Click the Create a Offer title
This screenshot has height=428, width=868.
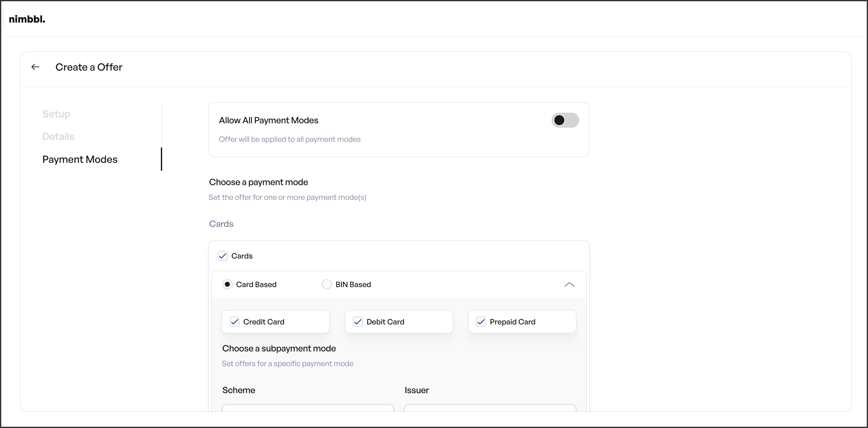pyautogui.click(x=89, y=67)
